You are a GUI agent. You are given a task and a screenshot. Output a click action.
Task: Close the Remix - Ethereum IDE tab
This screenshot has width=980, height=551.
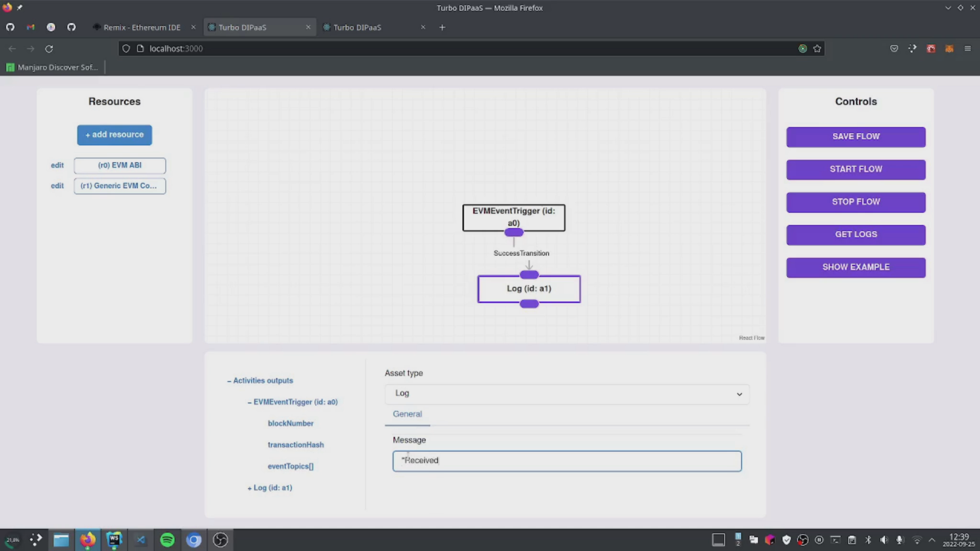193,27
